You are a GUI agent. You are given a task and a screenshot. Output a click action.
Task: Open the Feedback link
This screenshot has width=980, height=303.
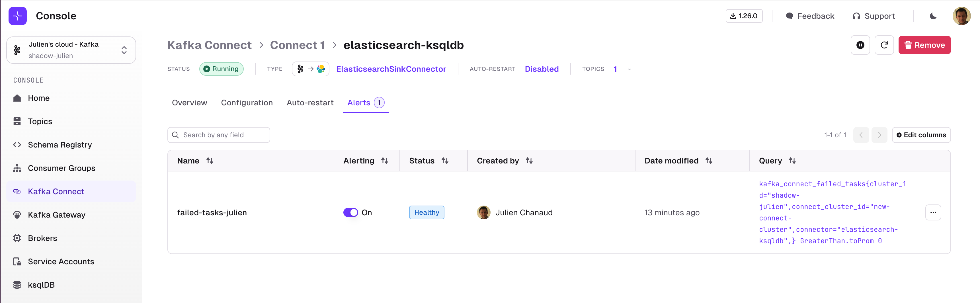tap(810, 16)
